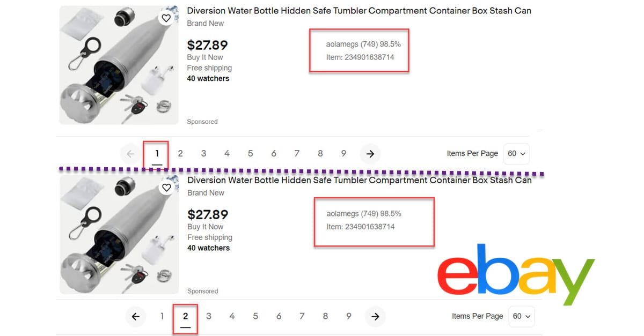Open bottom Items Per Page dropdown

coord(522,316)
